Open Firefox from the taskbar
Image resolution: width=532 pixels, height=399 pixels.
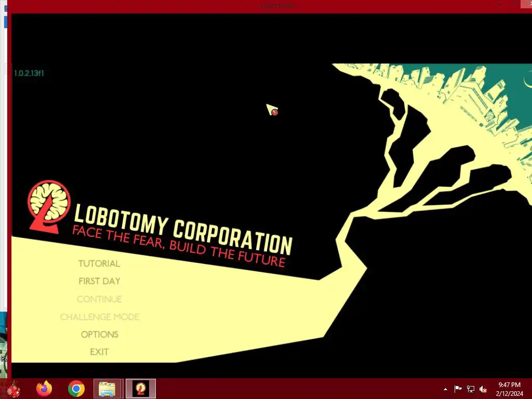click(x=44, y=389)
